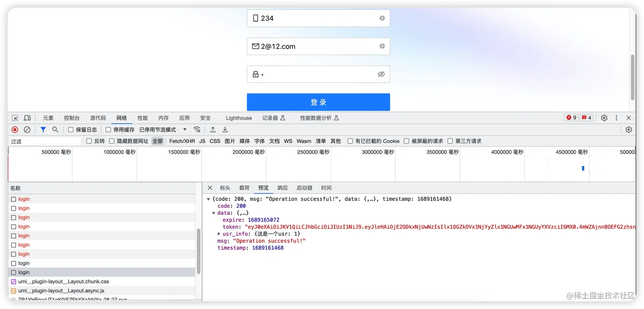The height and width of the screenshot is (309, 644).
Task: Clear the phone number field 234
Action: pyautogui.click(x=382, y=18)
